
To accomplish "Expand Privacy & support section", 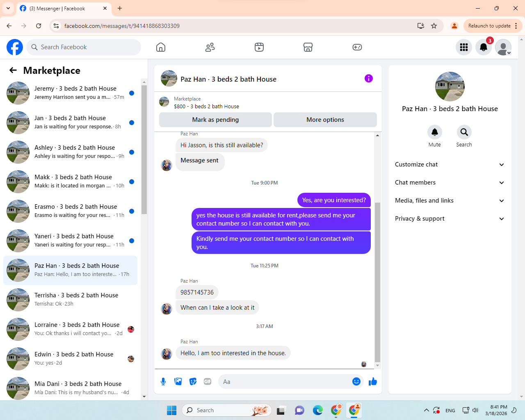I will pos(450,219).
